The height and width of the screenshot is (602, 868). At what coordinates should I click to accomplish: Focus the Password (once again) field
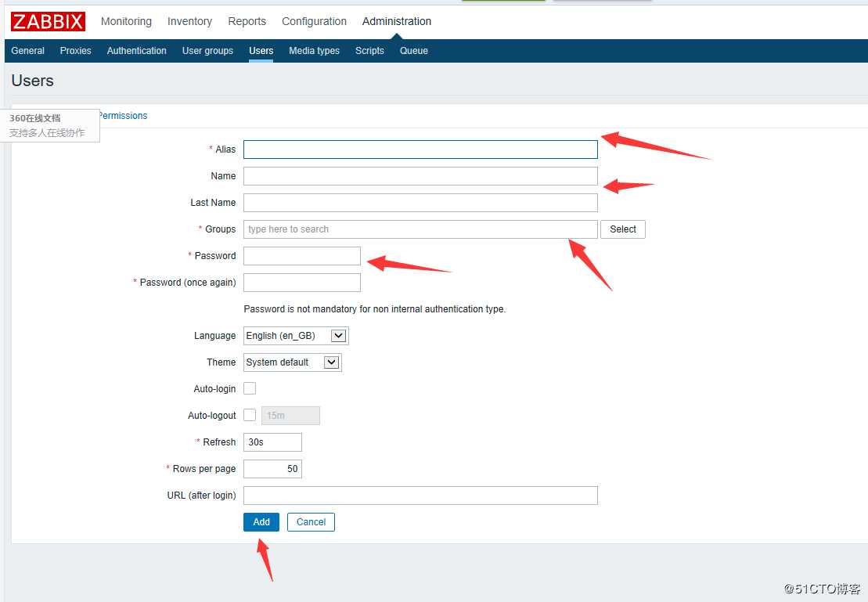click(x=301, y=283)
